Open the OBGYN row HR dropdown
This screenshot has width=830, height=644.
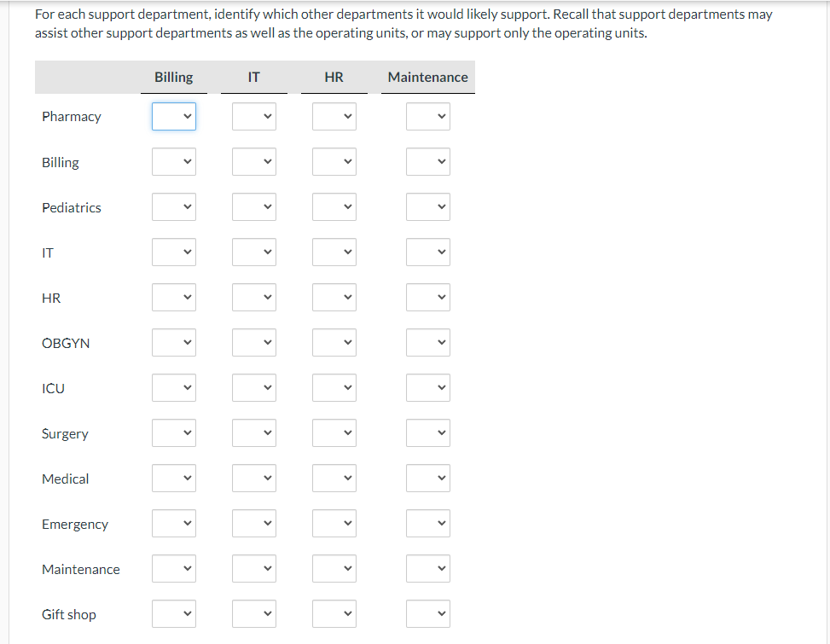pos(334,343)
